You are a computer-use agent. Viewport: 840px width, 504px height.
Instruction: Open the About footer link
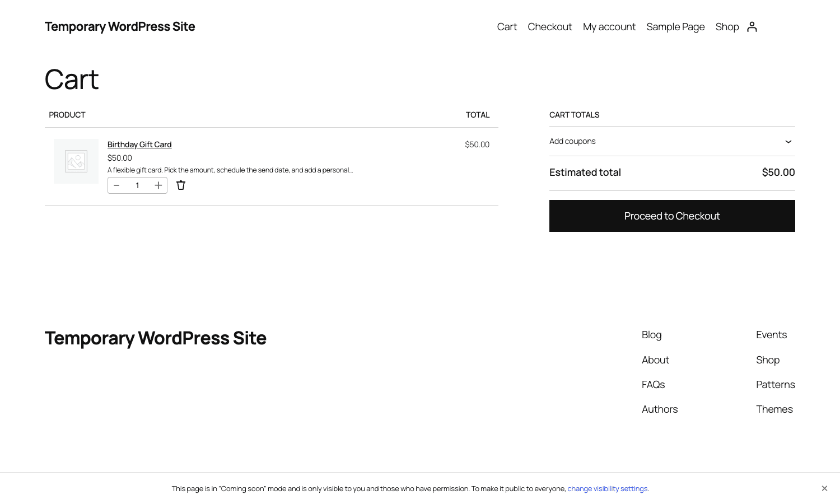click(655, 360)
